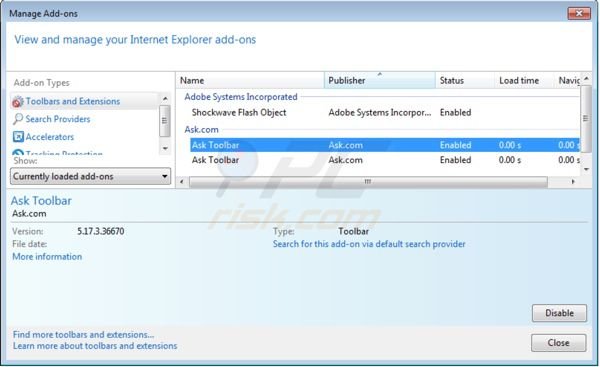Screen dimensions: 600x367
Task: Sort list by Name column
Action: 250,80
